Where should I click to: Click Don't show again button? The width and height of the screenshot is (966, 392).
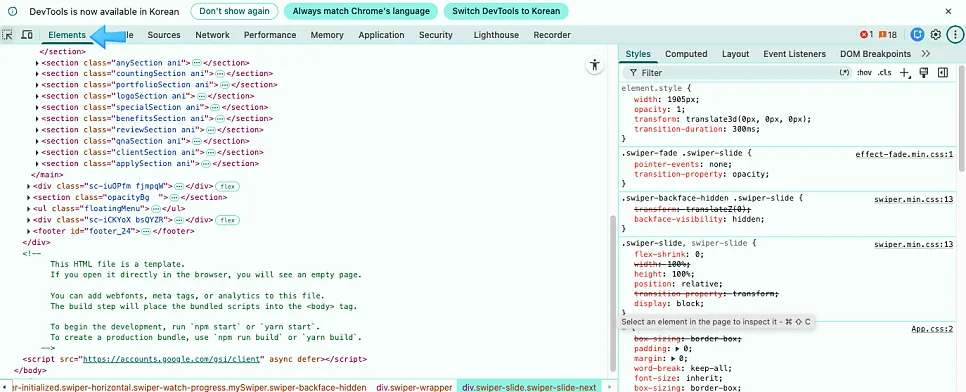(234, 12)
